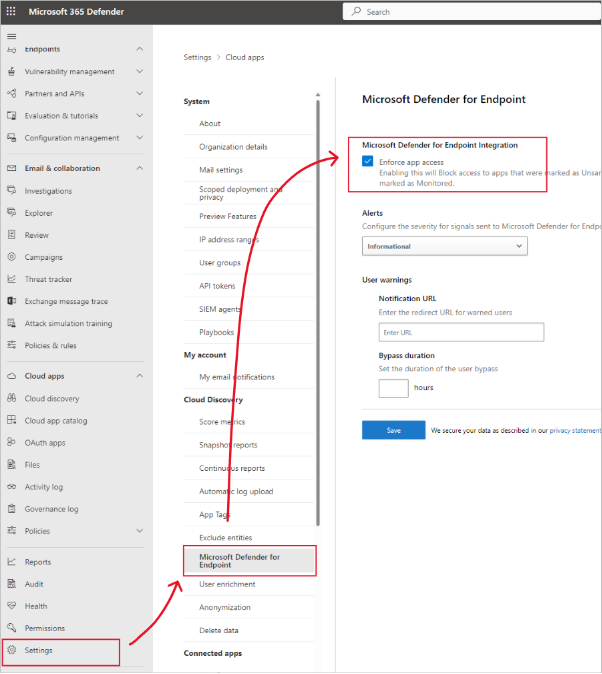Click the Cloud discovery icon
This screenshot has height=674, width=602.
coord(12,399)
